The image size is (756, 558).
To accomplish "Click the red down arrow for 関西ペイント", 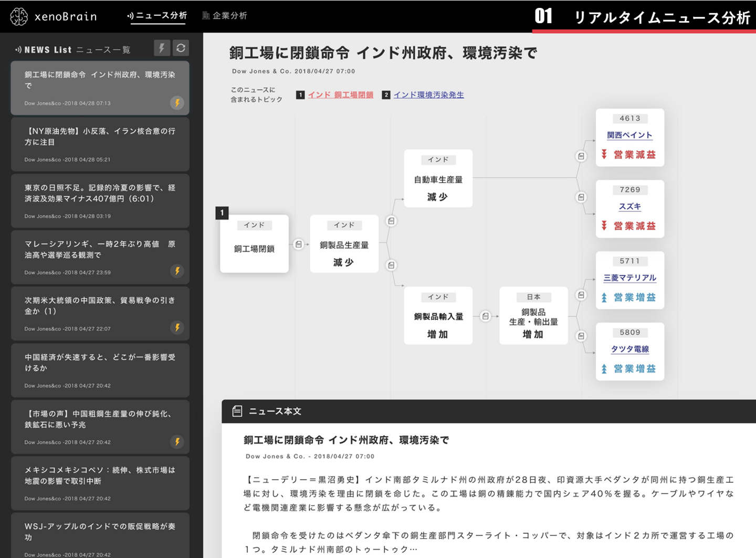I will click(604, 154).
